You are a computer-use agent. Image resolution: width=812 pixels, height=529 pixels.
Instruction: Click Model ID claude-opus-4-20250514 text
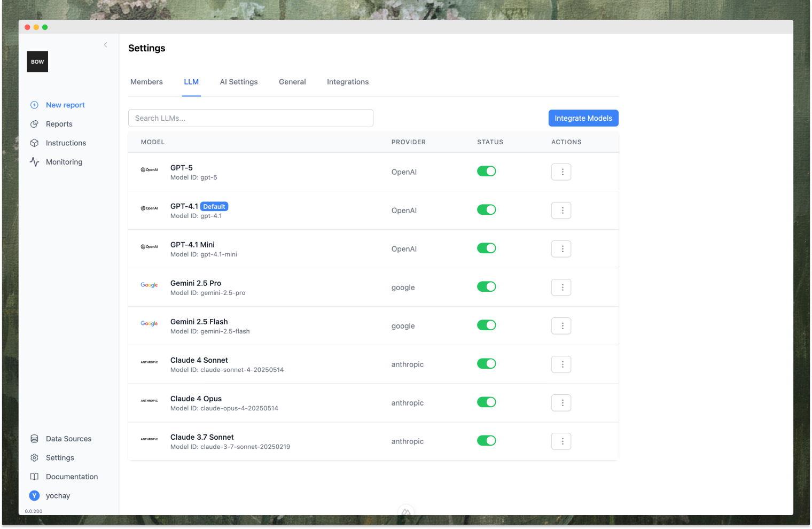(224, 408)
